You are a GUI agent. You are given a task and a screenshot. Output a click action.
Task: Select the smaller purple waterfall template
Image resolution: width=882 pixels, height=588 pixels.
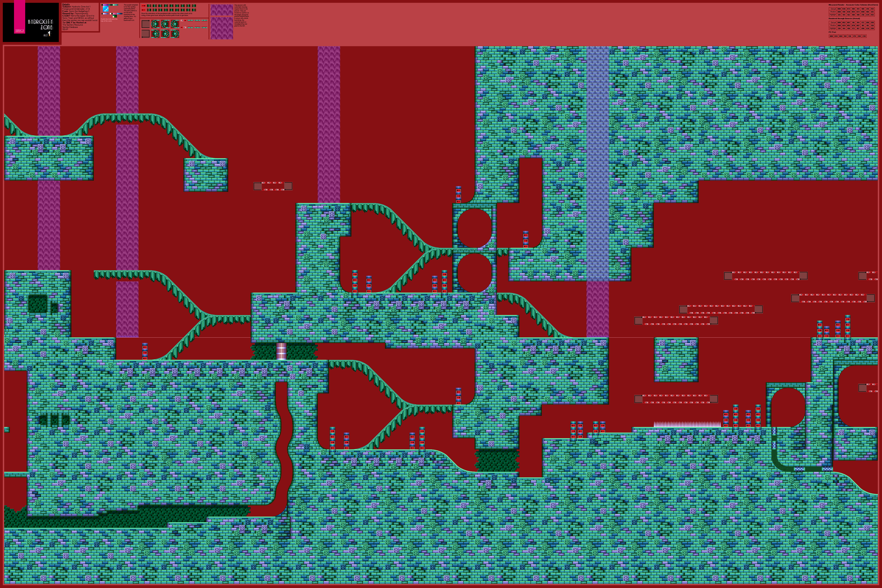[x=222, y=10]
